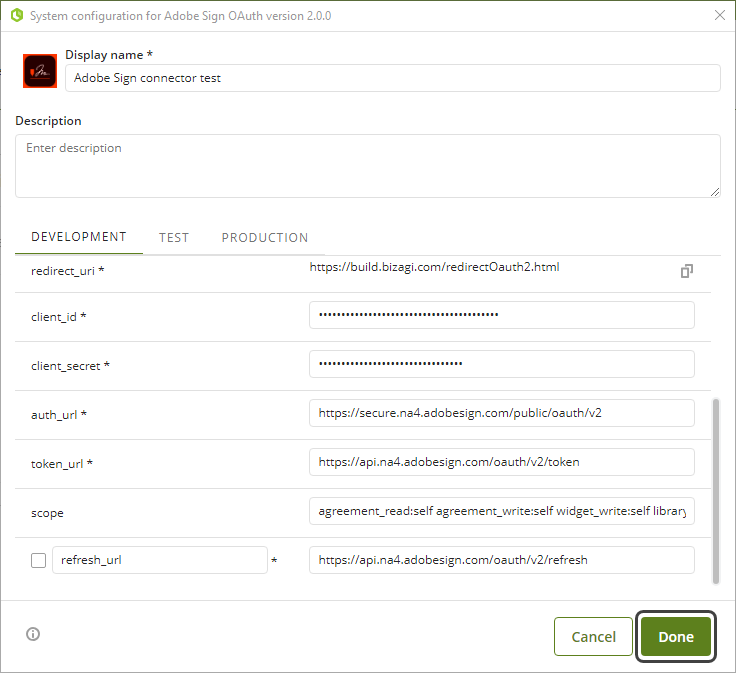This screenshot has height=673, width=736.
Task: Click the Adobe Sign connector logo
Action: (40, 71)
